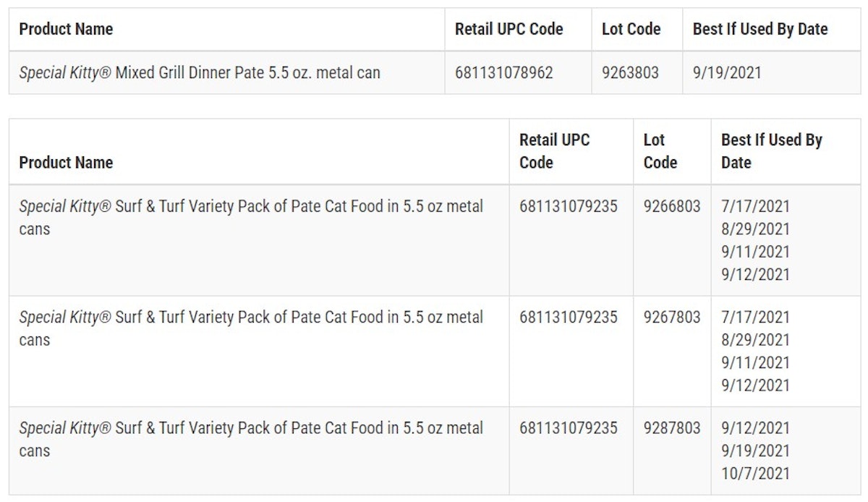Select the 10/7/2021 best-by date
868x502 pixels.
[x=755, y=474]
